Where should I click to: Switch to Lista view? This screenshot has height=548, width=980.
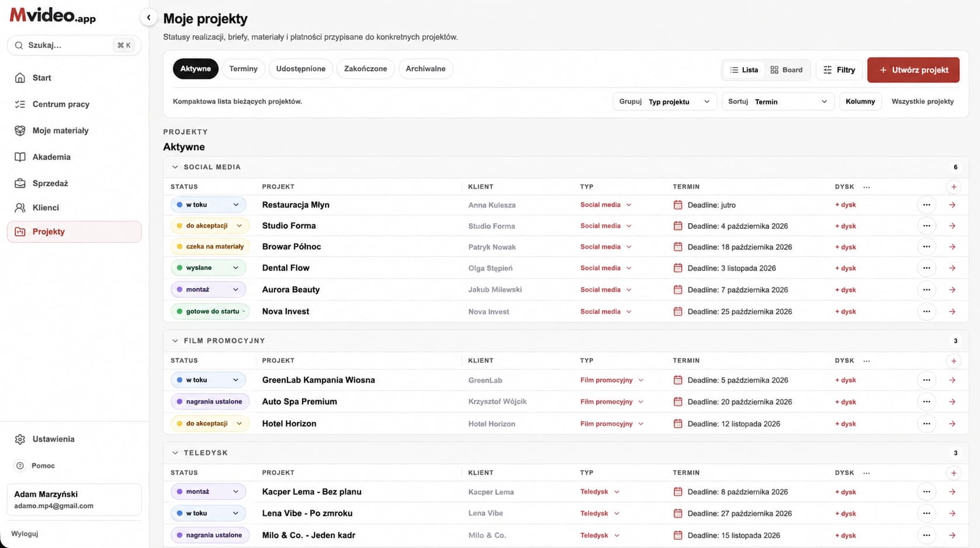pos(743,70)
